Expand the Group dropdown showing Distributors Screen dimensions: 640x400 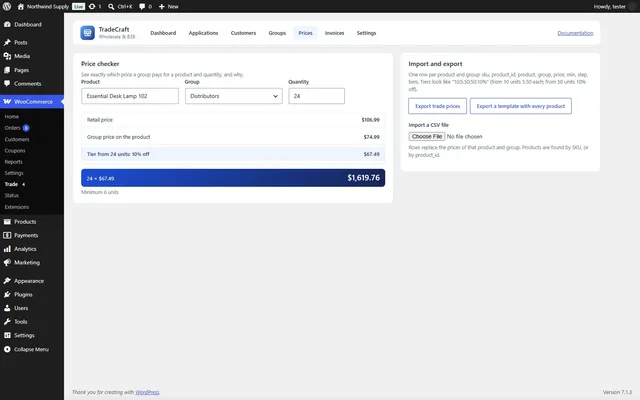(233, 96)
